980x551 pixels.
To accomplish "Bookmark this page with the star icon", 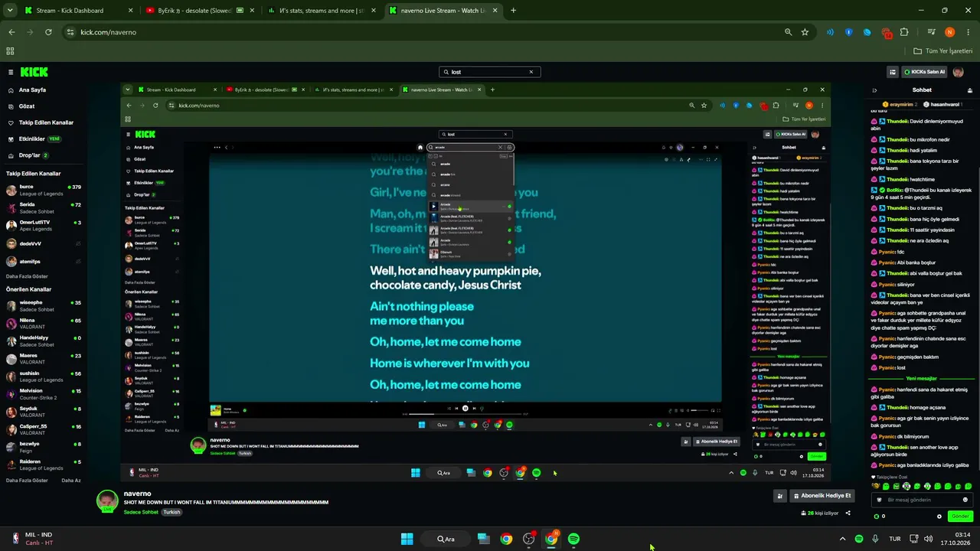I will pyautogui.click(x=805, y=32).
